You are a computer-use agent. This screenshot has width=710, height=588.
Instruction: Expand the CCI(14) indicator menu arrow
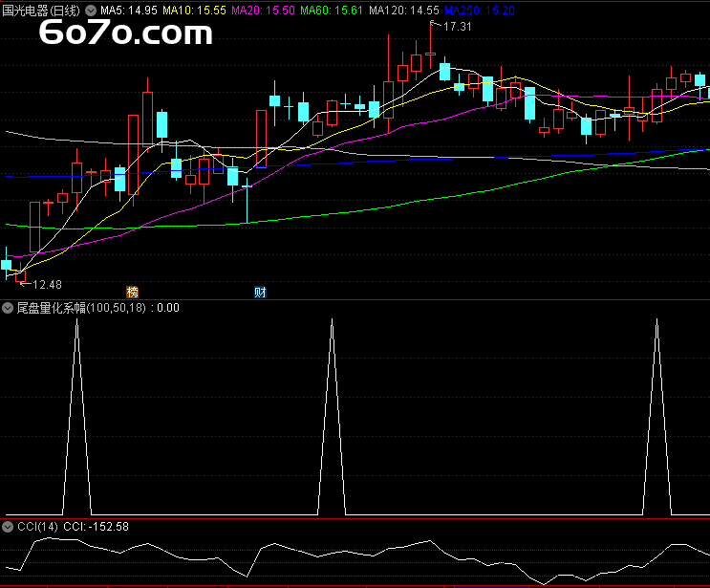[x=8, y=527]
